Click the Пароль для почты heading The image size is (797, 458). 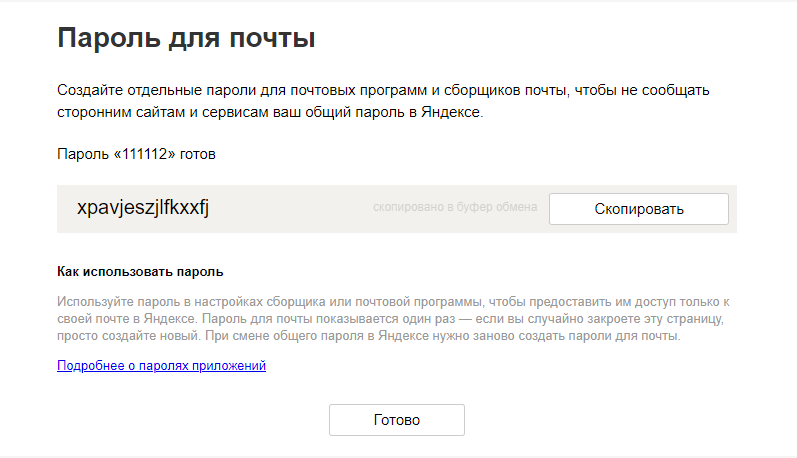coord(186,39)
